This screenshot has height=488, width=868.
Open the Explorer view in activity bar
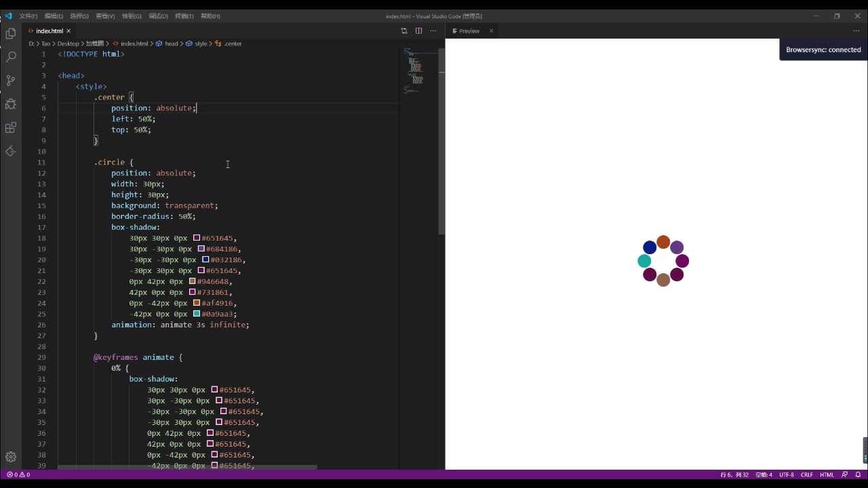click(11, 33)
